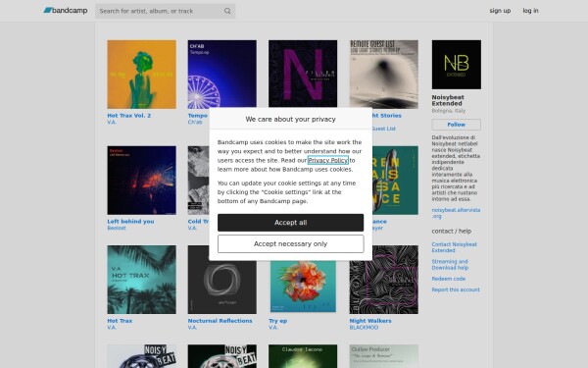The width and height of the screenshot is (588, 368).
Task: Open the log in link
Action: point(530,11)
